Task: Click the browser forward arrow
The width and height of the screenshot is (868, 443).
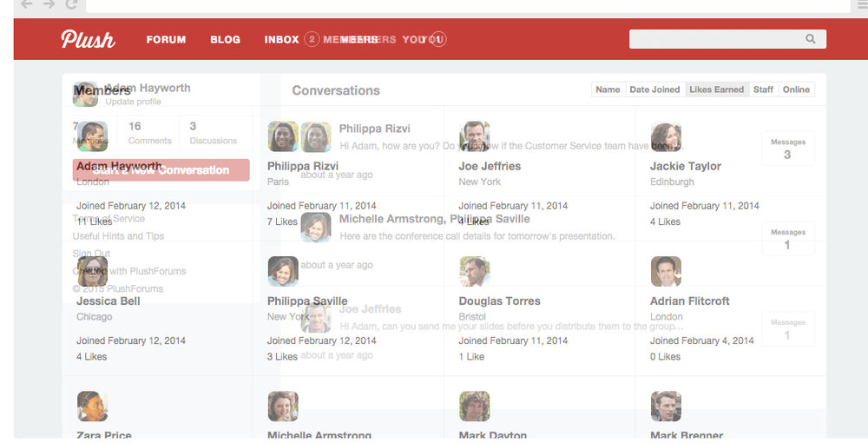Action: [49, 4]
